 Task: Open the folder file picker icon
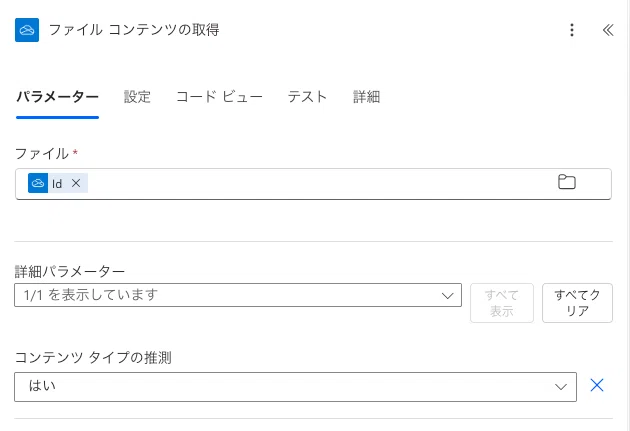click(x=567, y=182)
